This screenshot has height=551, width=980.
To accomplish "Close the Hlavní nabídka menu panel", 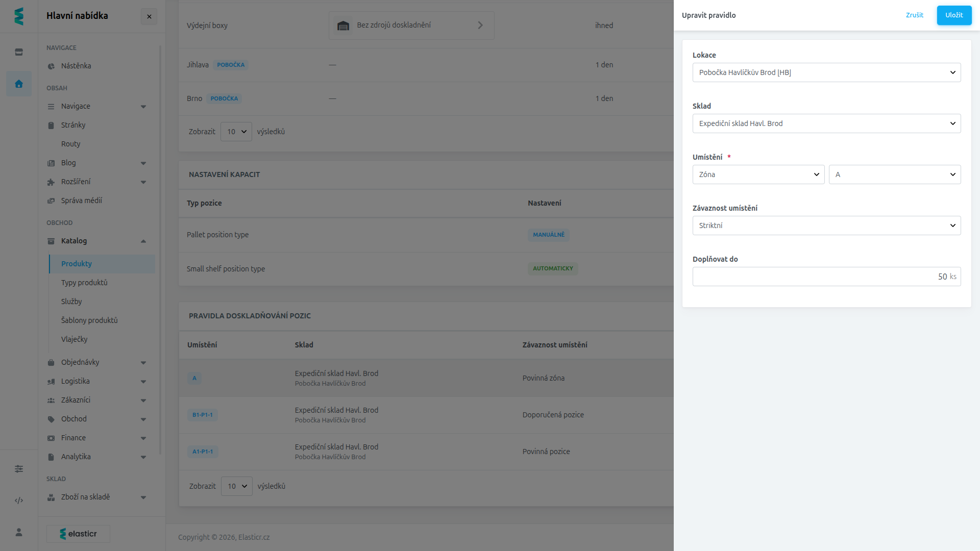I will (149, 16).
